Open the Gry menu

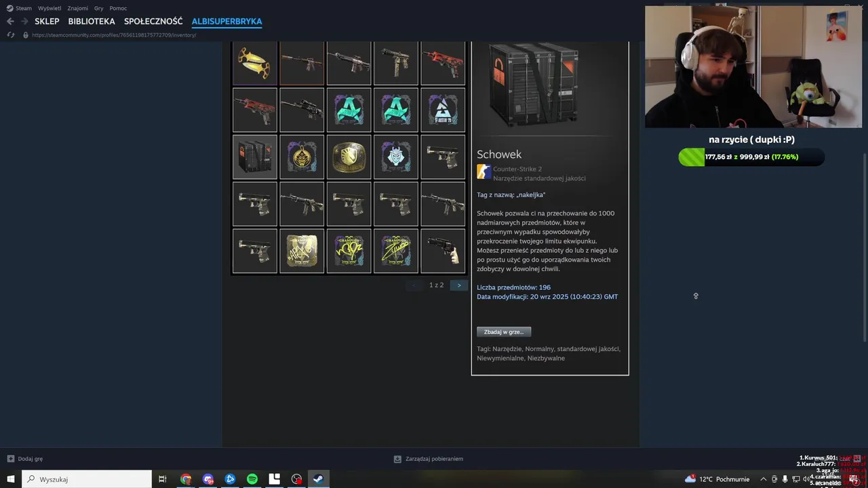coord(99,8)
